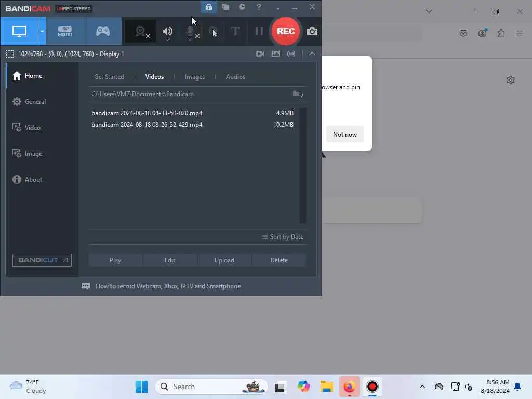Switch to Firefox on taskbar
532x399 pixels.
pyautogui.click(x=350, y=387)
